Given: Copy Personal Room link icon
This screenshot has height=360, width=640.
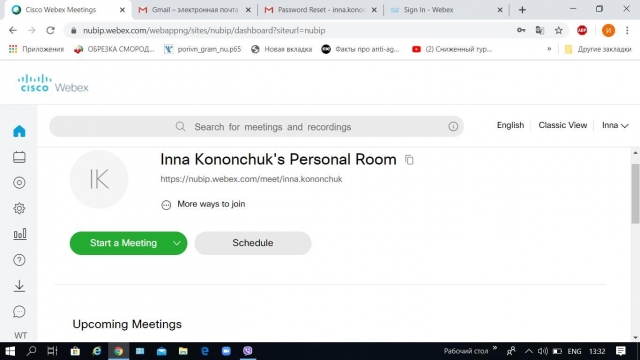Looking at the screenshot, I should coord(409,160).
